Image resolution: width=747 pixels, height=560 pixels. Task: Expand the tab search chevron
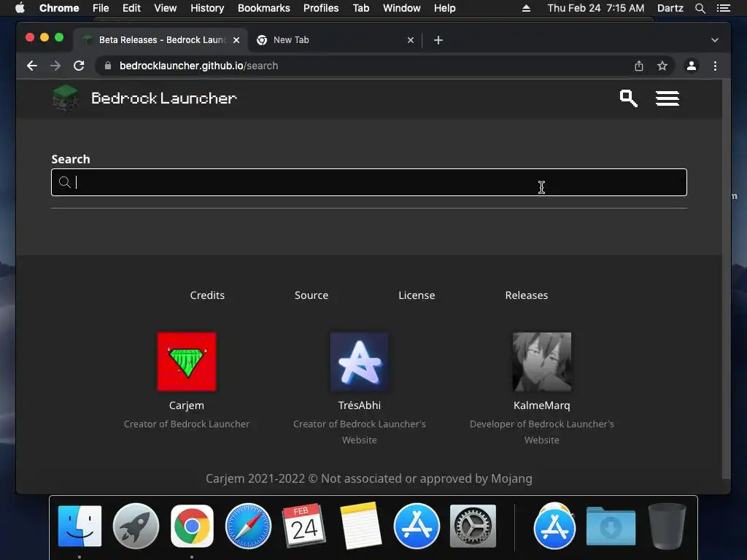coord(715,40)
